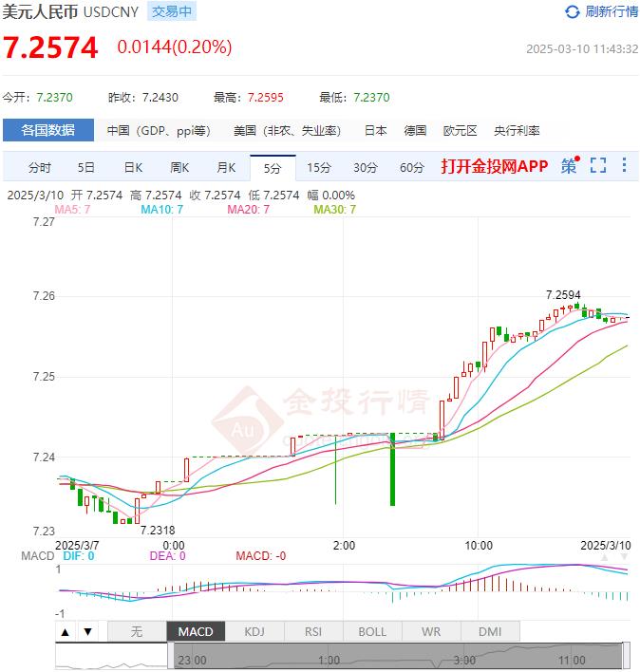Select the 15分 timeframe tab
Image resolution: width=640 pixels, height=672 pixels.
(319, 168)
